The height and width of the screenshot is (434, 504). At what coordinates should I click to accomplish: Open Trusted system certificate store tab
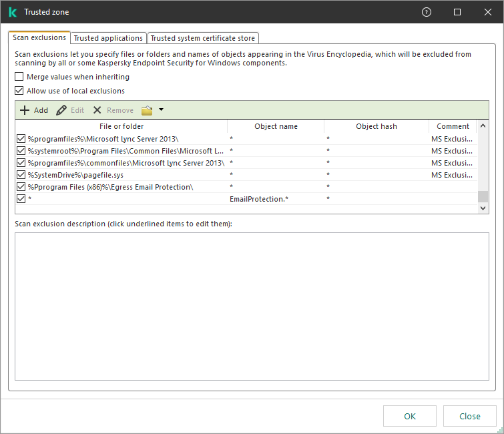[203, 38]
